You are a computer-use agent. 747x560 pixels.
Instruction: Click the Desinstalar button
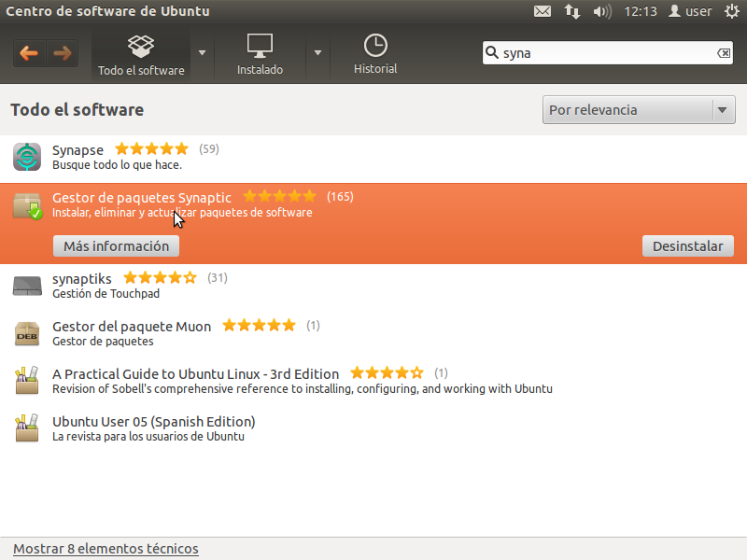(688, 246)
